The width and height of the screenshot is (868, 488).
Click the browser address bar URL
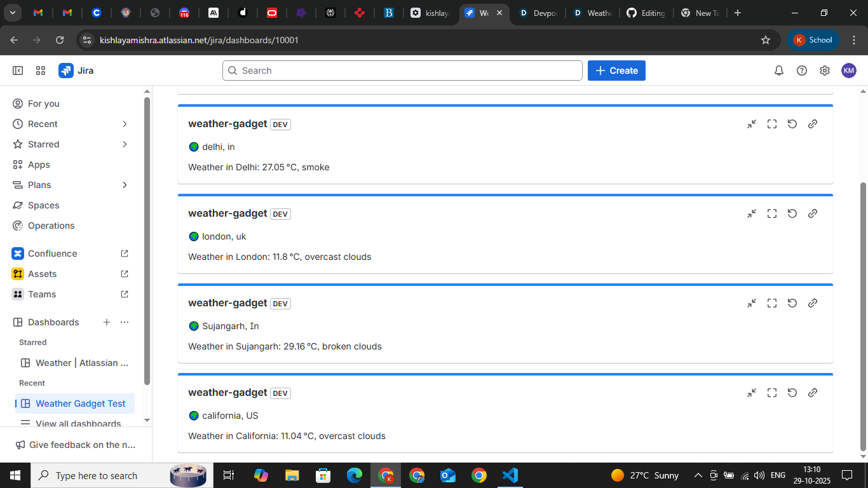[x=199, y=40]
